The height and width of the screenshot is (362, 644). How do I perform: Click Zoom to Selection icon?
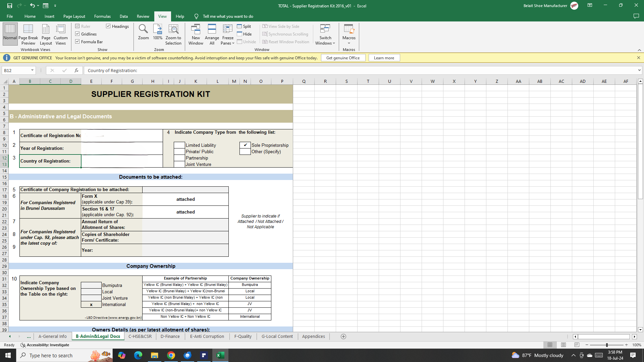[x=173, y=29]
